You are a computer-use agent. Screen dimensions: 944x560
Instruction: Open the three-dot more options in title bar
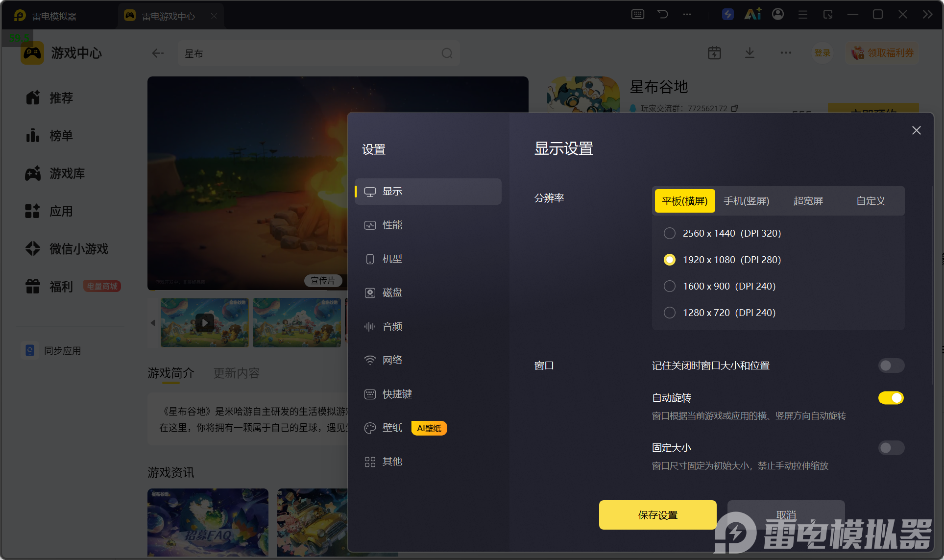pos(687,14)
